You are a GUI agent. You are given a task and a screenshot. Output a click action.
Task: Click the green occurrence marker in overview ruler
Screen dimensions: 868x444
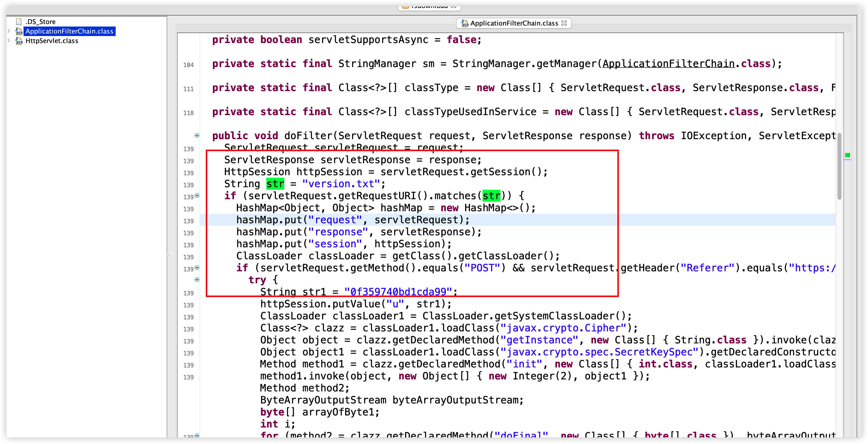pyautogui.click(x=847, y=155)
